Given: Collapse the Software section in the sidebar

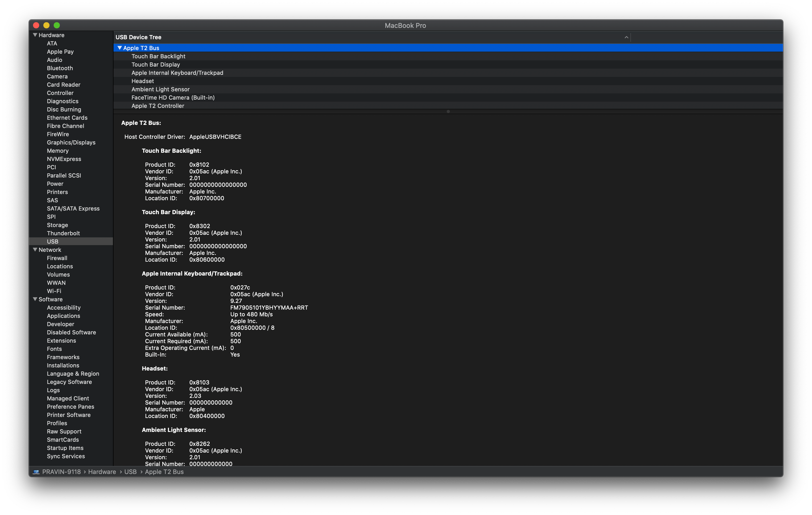Looking at the screenshot, I should [35, 299].
